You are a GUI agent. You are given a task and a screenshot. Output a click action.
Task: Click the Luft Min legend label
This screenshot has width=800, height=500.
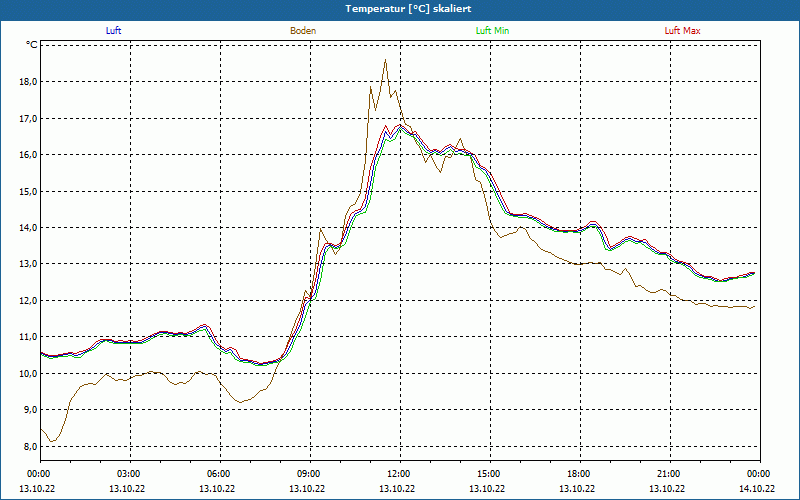point(492,31)
